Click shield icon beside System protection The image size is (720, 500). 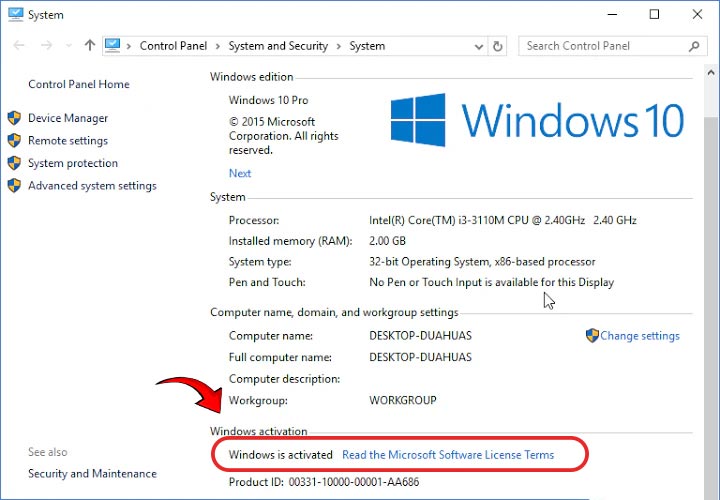(x=14, y=163)
